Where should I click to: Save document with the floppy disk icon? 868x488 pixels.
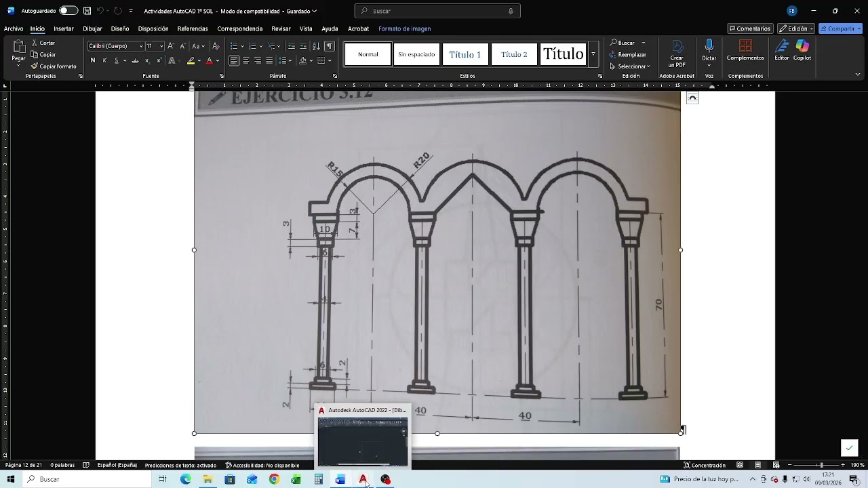pyautogui.click(x=87, y=11)
